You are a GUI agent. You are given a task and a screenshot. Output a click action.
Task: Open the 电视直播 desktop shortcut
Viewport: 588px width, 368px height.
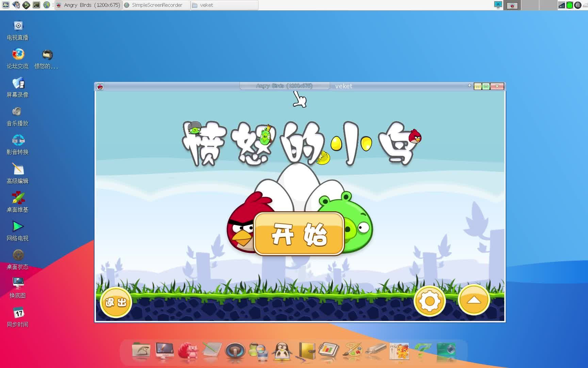point(18,31)
